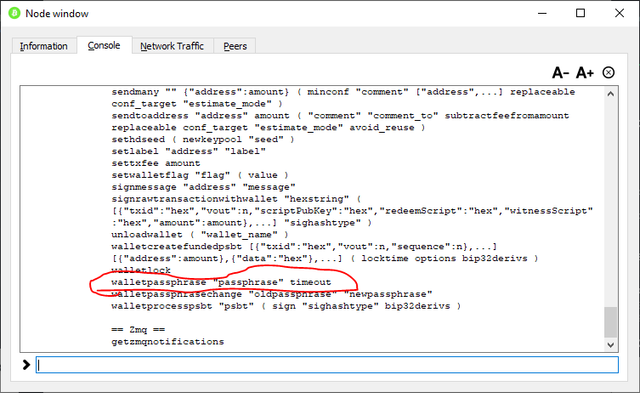Viewport: 640px width, 393px height.
Task: Click the signrawtransactionwithwallet command line
Action: pos(352,211)
